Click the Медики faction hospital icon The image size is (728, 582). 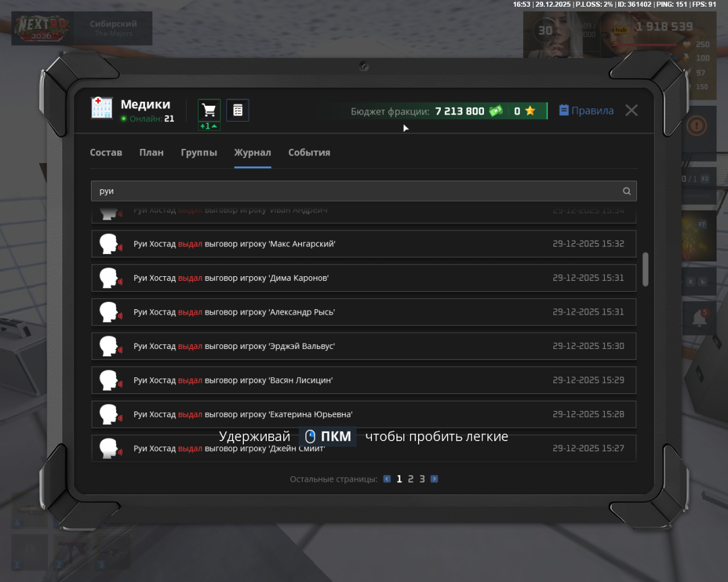[102, 108]
